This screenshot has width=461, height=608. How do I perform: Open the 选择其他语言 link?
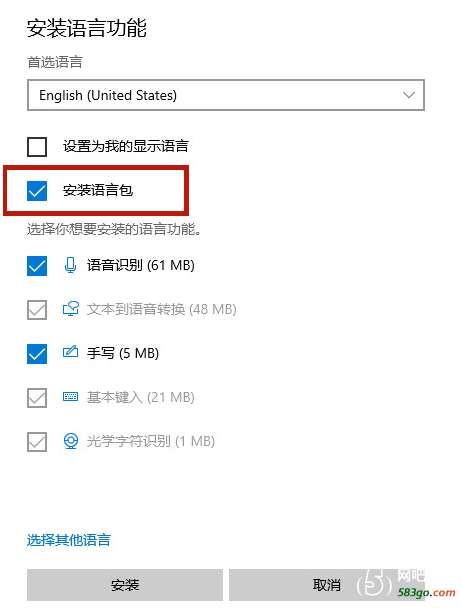pos(69,540)
